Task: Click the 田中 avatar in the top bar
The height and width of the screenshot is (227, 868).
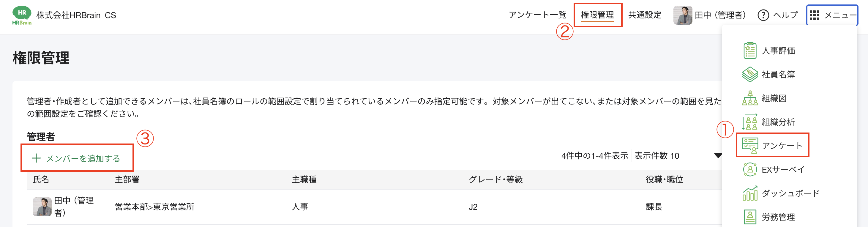Action: click(682, 15)
